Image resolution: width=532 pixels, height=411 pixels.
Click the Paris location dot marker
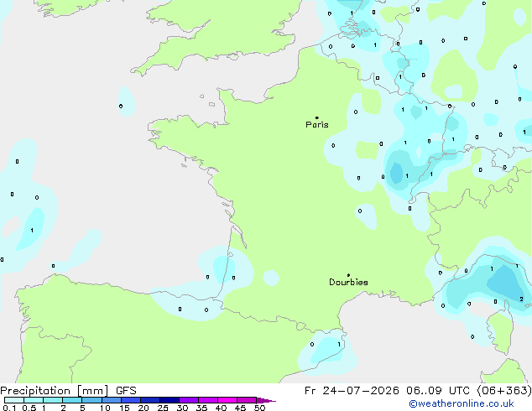(x=317, y=117)
